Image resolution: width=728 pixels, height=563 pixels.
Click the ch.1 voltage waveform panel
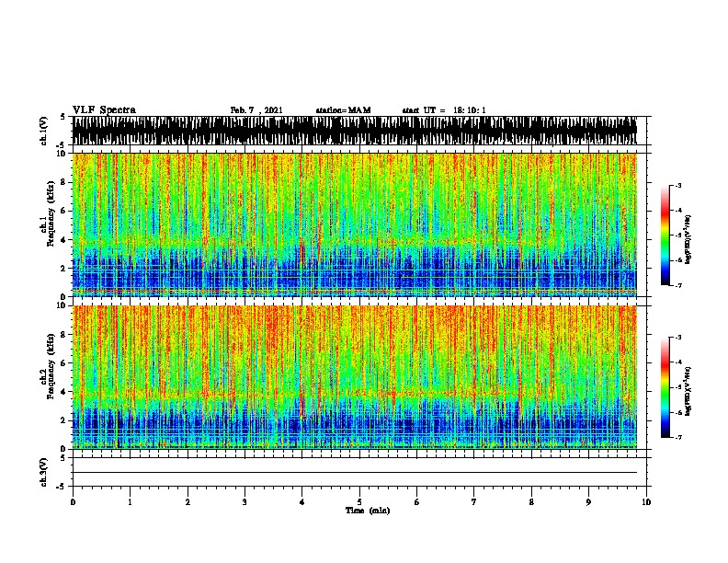(x=355, y=131)
